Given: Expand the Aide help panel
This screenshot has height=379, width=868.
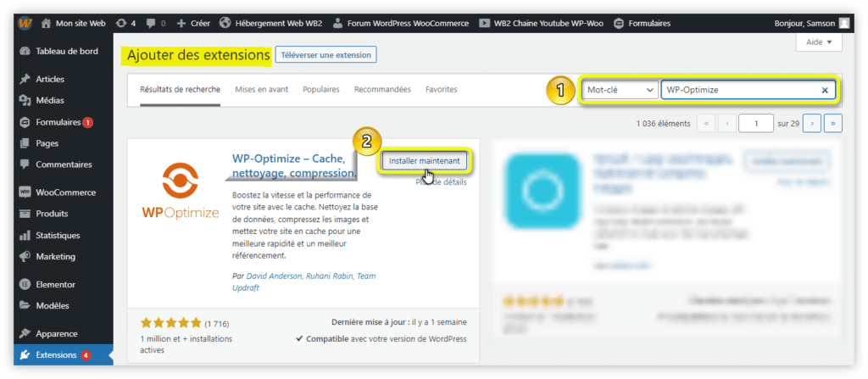Looking at the screenshot, I should tap(819, 42).
